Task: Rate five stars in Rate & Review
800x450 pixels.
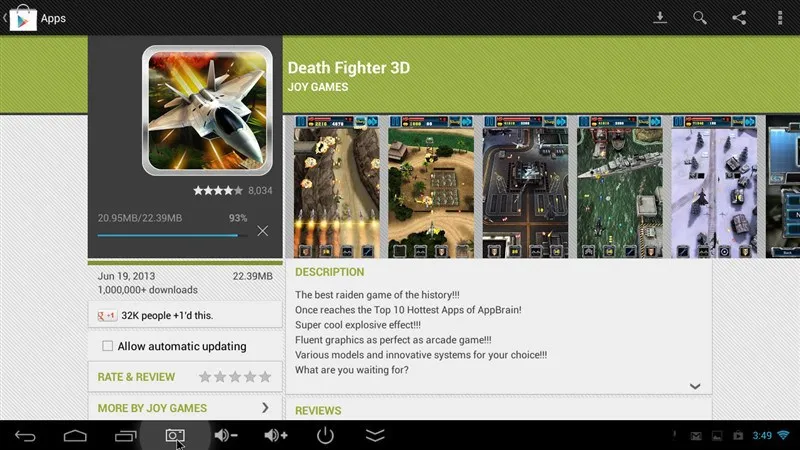Action: click(x=265, y=377)
